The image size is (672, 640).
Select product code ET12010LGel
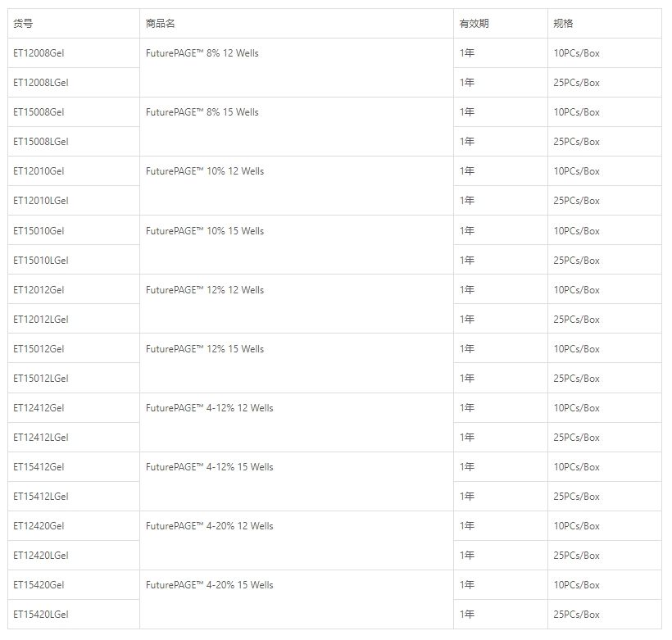coord(41,201)
